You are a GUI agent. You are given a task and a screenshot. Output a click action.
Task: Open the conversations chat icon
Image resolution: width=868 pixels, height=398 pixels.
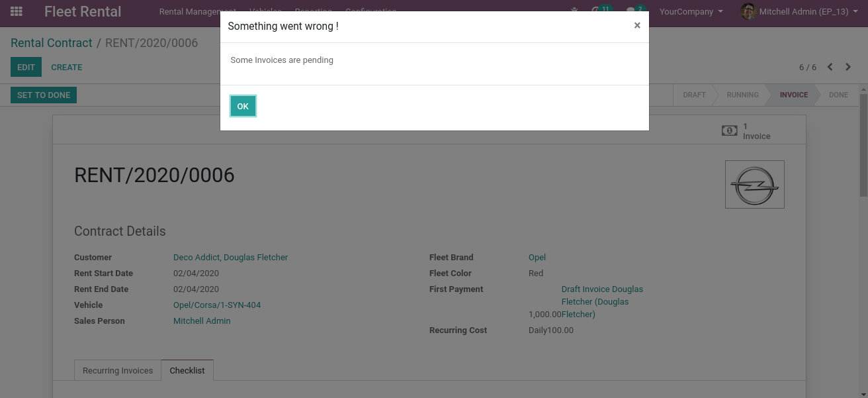pyautogui.click(x=630, y=11)
